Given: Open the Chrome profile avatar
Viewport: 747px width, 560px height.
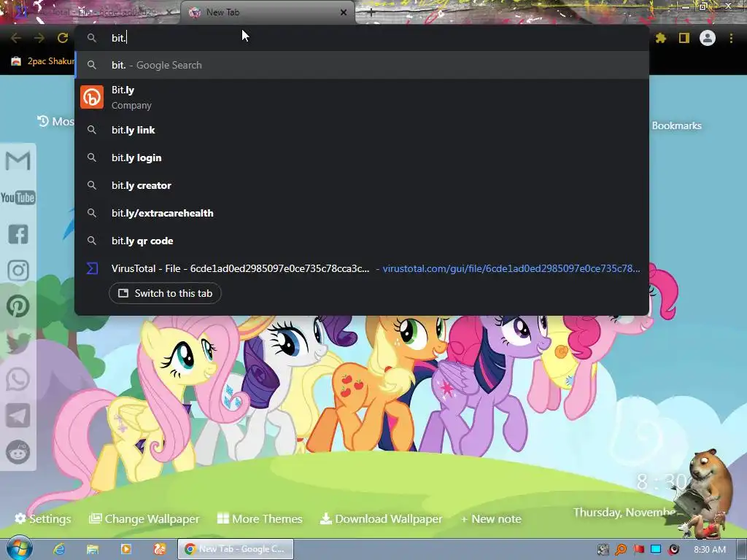Looking at the screenshot, I should 708,38.
